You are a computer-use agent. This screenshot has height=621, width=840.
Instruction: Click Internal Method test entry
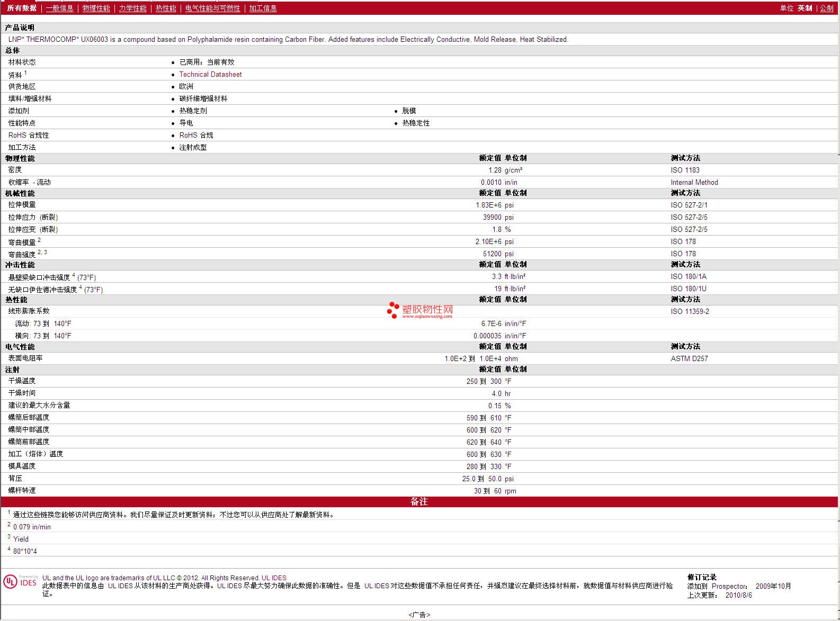pos(694,183)
